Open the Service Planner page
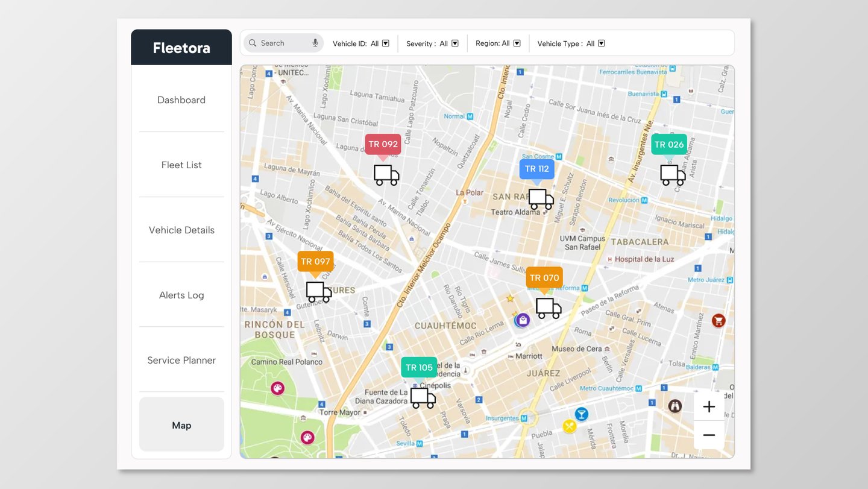868x489 pixels. coord(181,361)
